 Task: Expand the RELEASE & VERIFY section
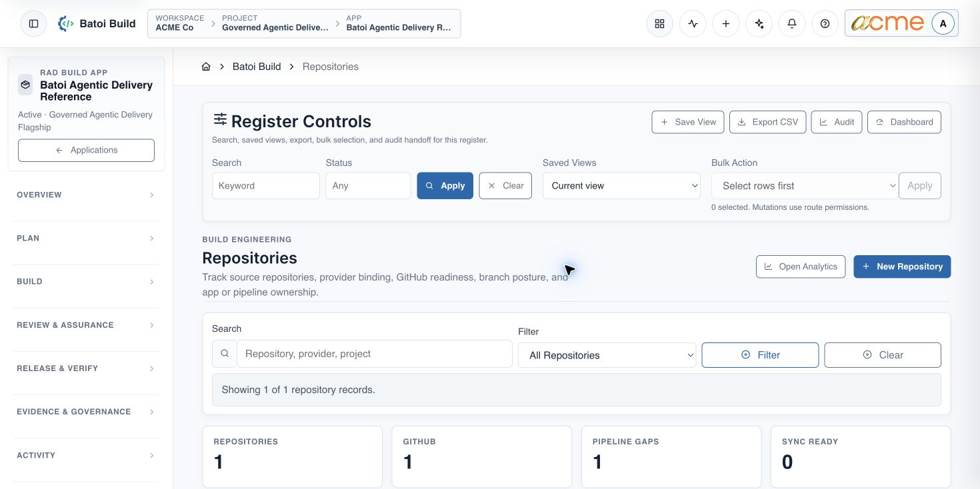(86, 368)
